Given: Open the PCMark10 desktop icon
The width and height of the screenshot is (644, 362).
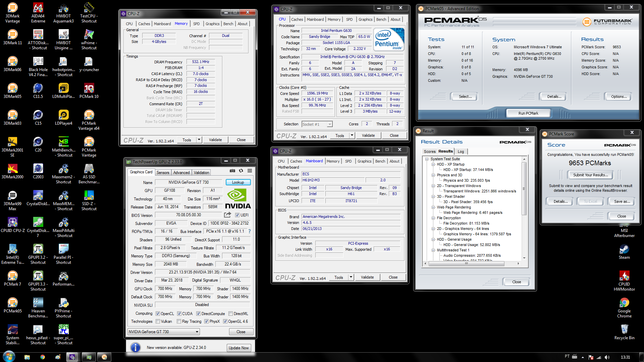Looking at the screenshot, I should (89, 91).
